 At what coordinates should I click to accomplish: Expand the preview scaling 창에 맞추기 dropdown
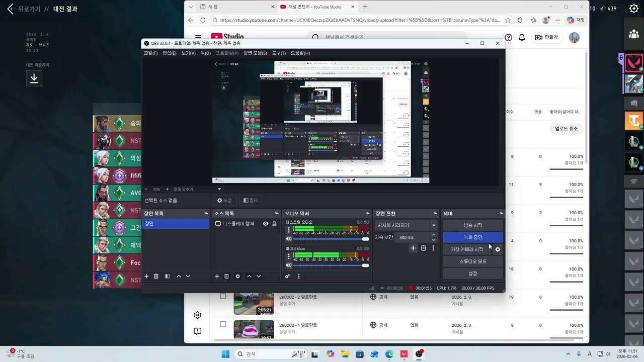(219, 189)
